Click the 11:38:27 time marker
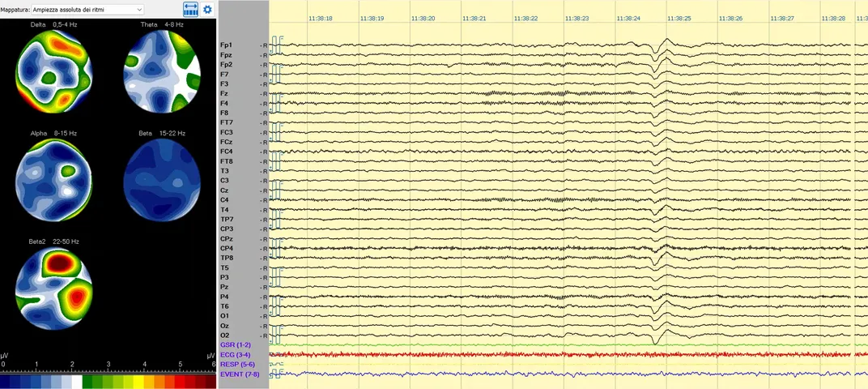Screen dimensions: 868x389 click(x=781, y=19)
